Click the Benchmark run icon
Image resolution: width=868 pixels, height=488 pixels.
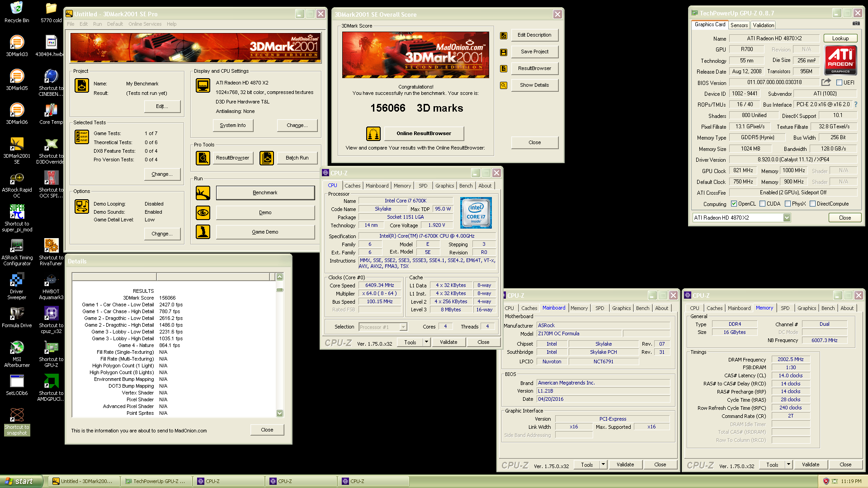click(x=203, y=193)
